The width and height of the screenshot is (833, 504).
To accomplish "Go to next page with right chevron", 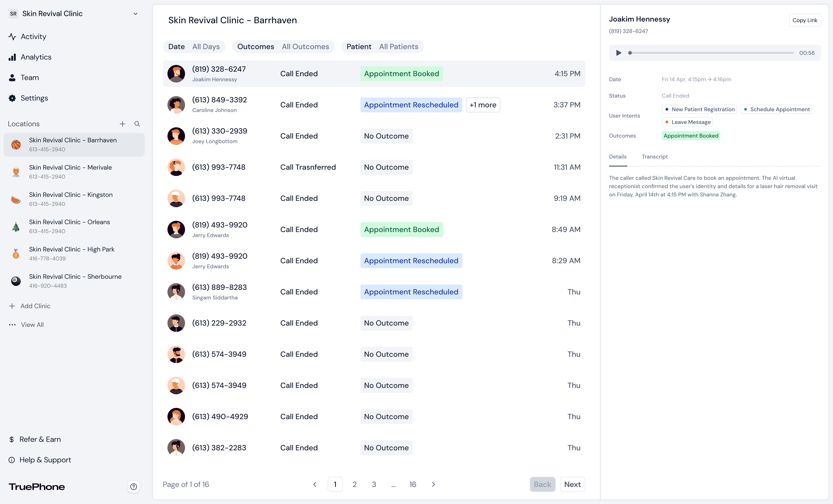I will 433,484.
